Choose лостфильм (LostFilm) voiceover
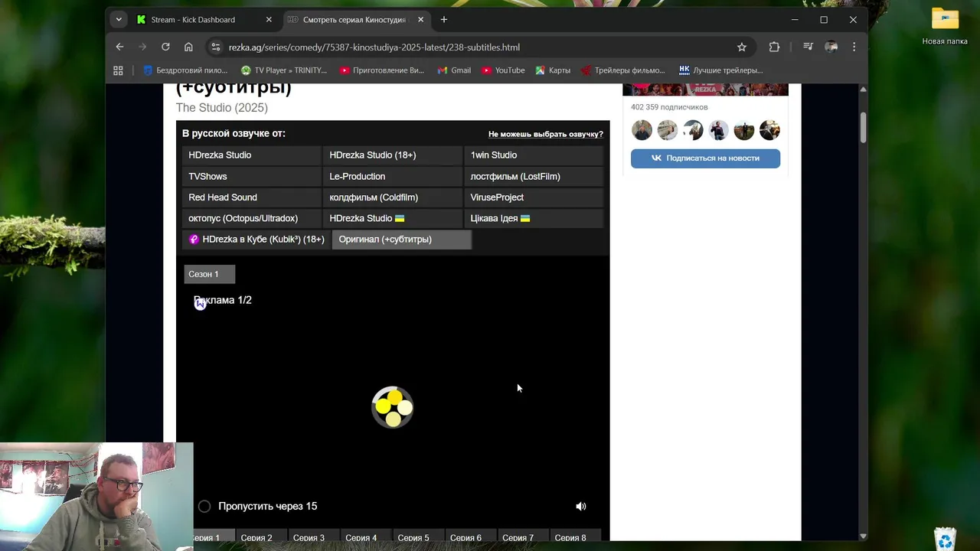 (x=534, y=176)
